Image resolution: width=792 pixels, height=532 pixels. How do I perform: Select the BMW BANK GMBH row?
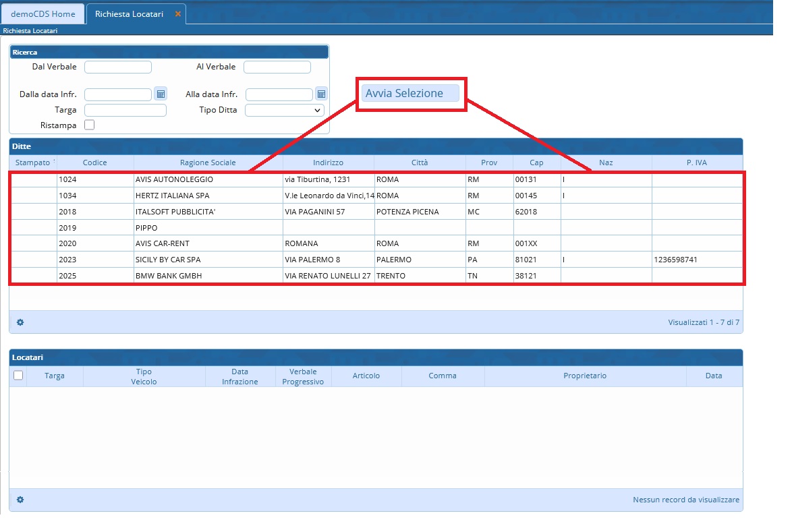pos(168,276)
